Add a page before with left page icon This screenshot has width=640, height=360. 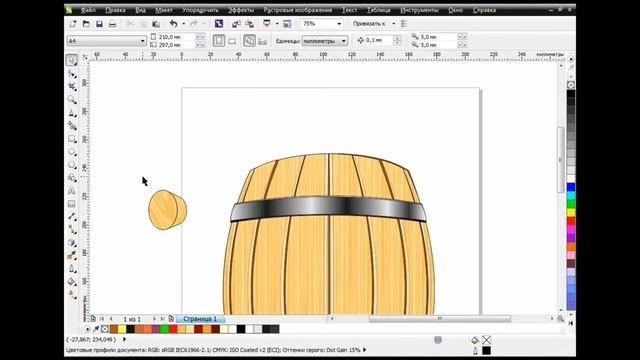(93, 319)
